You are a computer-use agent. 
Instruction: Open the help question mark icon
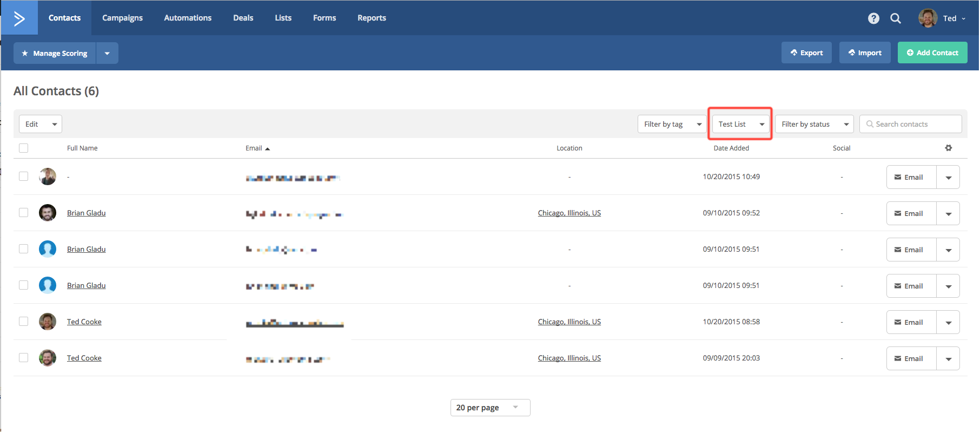873,18
